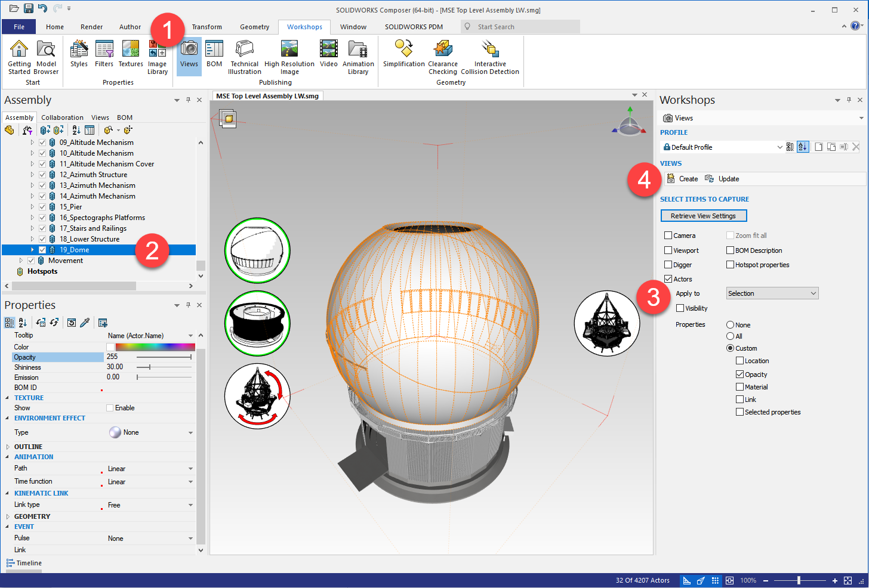Click the Color rainbow swatch bar
This screenshot has width=869, height=588.
click(155, 347)
